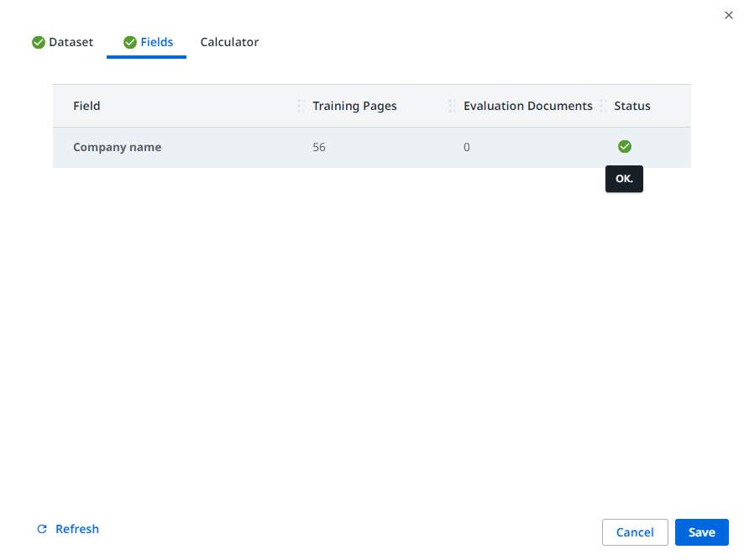Click the 56 training pages value
Screen dimensions: 744x560
point(319,147)
